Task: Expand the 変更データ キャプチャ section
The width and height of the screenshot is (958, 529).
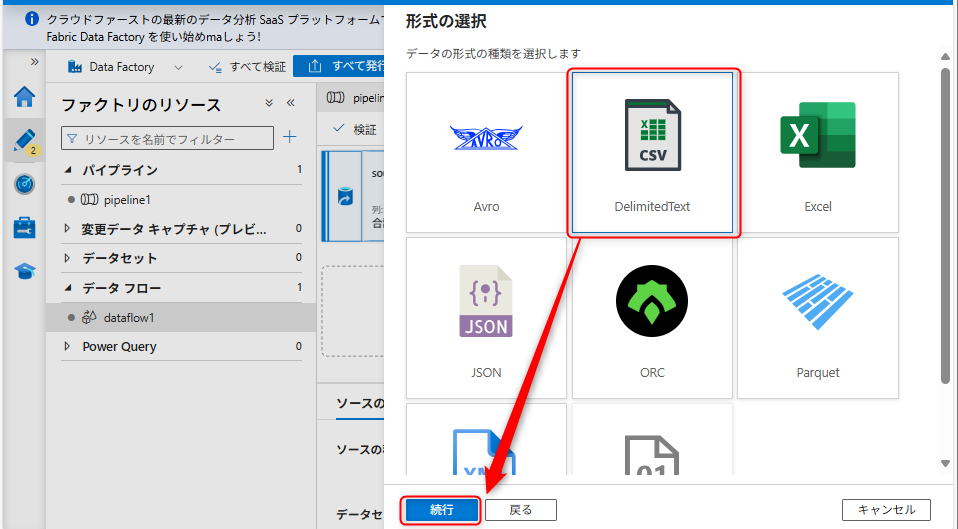Action: [x=67, y=228]
